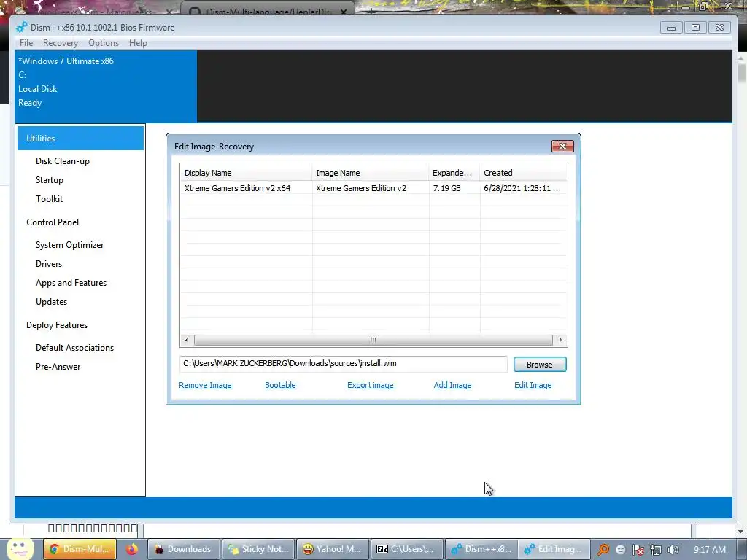Image resolution: width=747 pixels, height=560 pixels.
Task: Switch to the Downloads taskbar window
Action: 184,549
